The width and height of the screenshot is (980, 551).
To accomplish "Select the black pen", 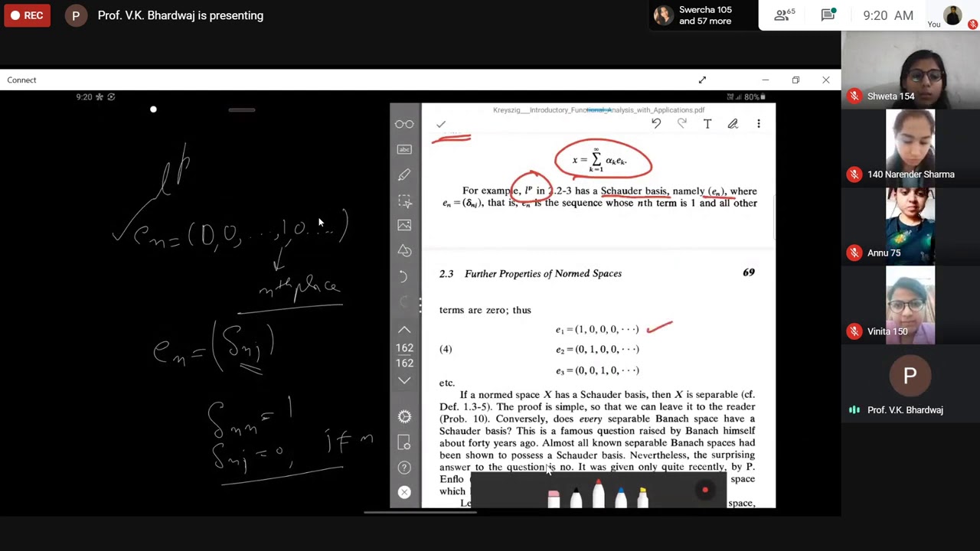I will [x=576, y=497].
